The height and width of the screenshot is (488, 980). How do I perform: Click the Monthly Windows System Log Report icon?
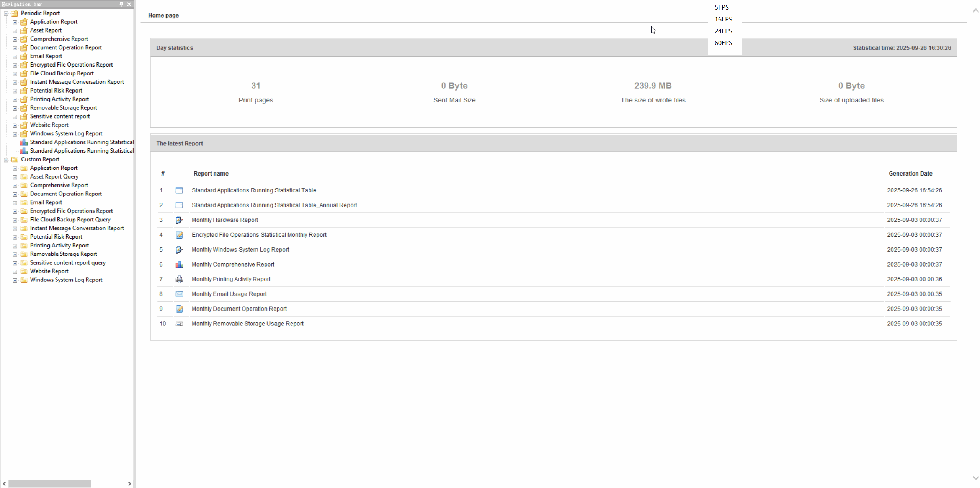179,249
